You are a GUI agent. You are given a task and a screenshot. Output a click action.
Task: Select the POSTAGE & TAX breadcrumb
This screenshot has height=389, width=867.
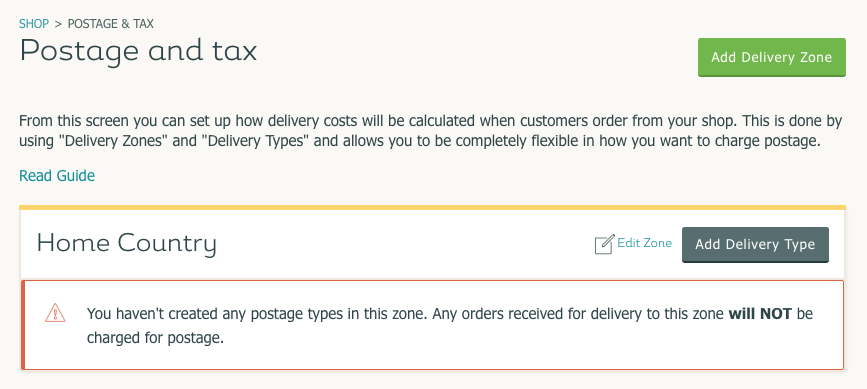[111, 24]
